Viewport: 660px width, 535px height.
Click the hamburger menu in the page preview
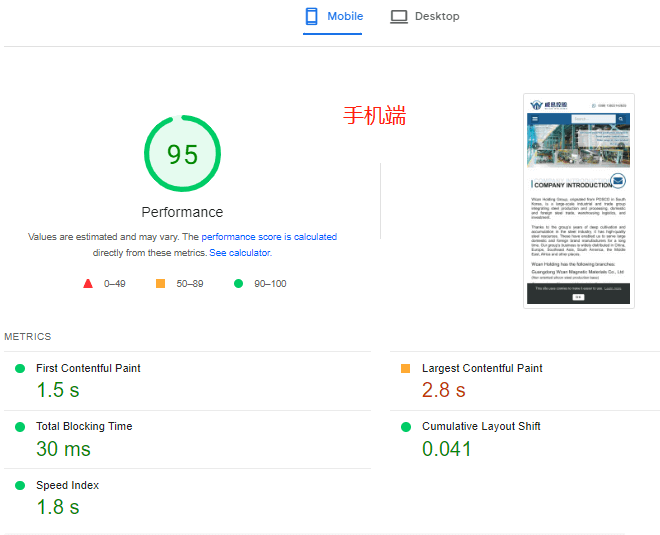coord(535,118)
